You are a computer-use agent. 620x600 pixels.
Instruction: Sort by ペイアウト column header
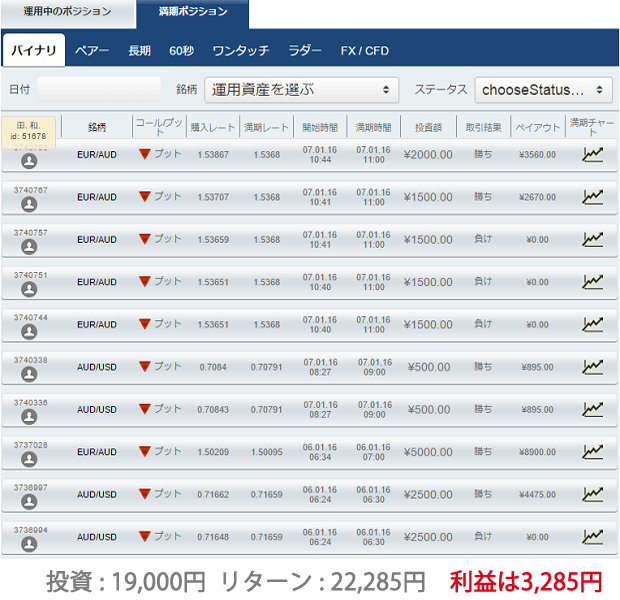pos(537,127)
